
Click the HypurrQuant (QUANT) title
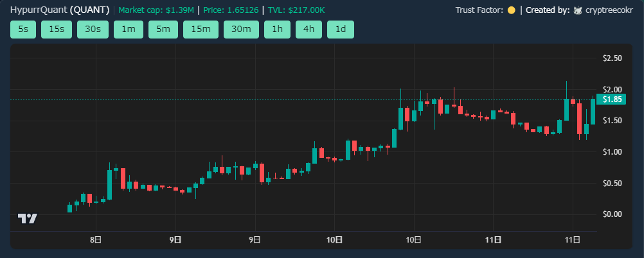tap(60, 10)
